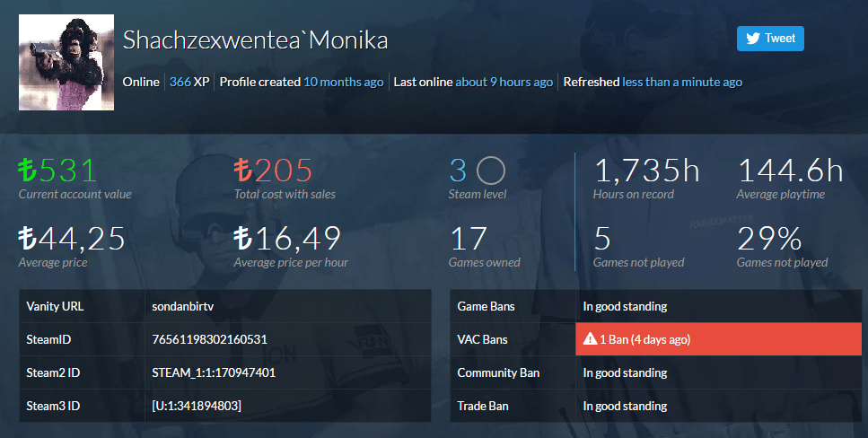The image size is (868, 438).
Task: Click the 'Last online' label
Action: coord(423,82)
